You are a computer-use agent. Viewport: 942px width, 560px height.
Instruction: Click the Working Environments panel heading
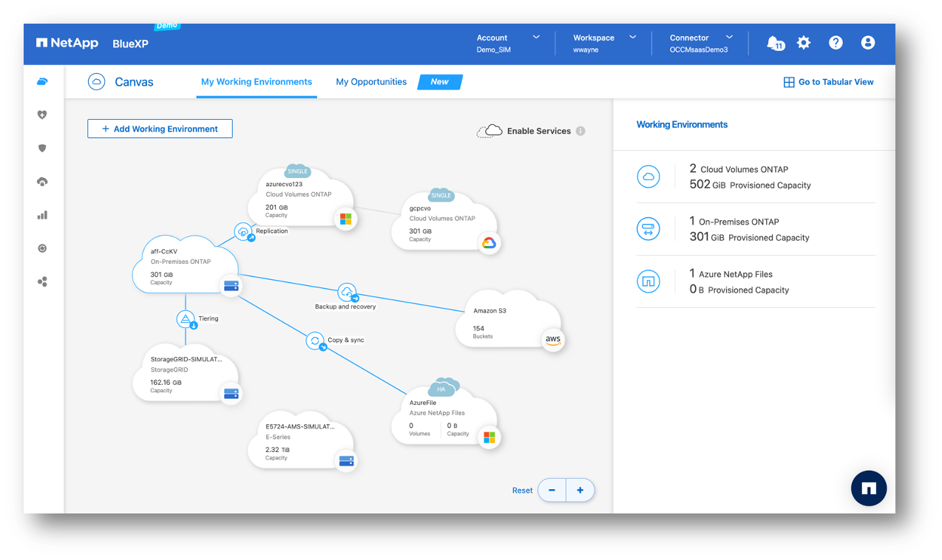[x=682, y=125]
